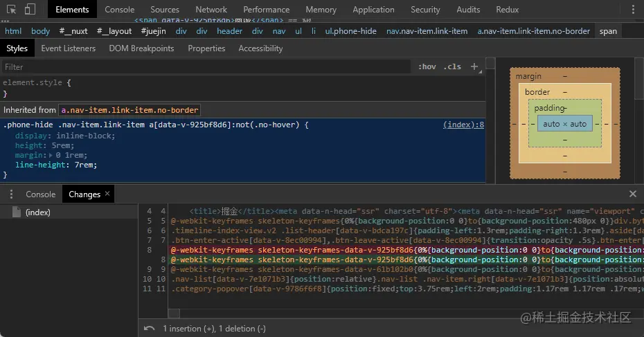
Task: Click the border label in box model
Action: [x=537, y=92]
